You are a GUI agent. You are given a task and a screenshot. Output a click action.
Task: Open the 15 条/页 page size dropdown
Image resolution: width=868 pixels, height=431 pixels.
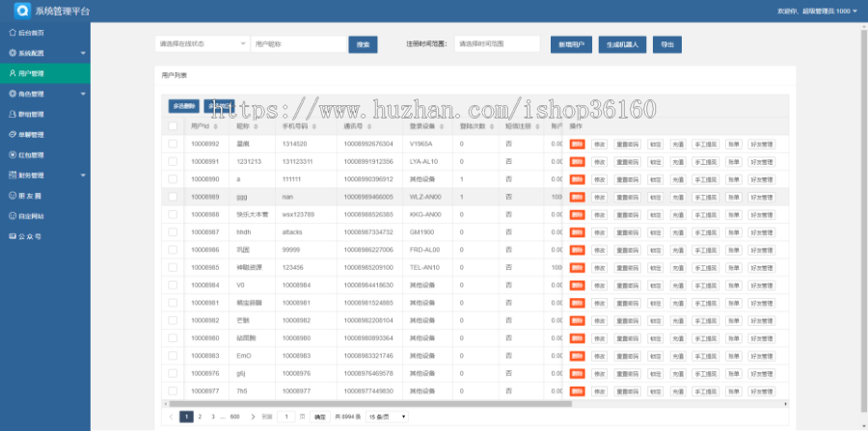pyautogui.click(x=387, y=417)
